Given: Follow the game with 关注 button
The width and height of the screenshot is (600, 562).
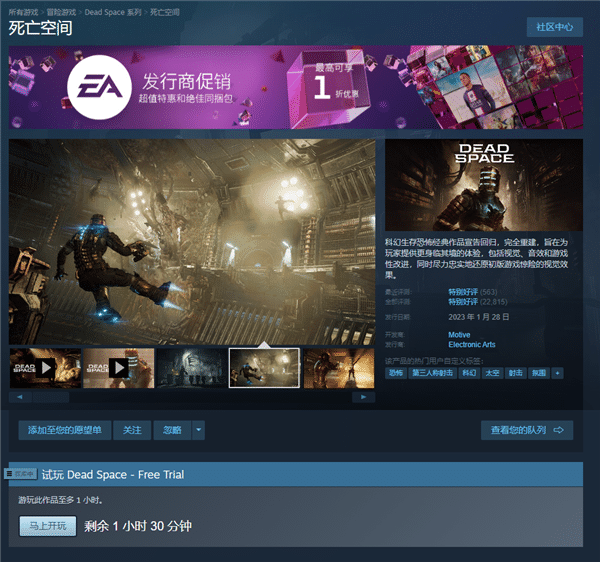Looking at the screenshot, I should click(x=132, y=430).
